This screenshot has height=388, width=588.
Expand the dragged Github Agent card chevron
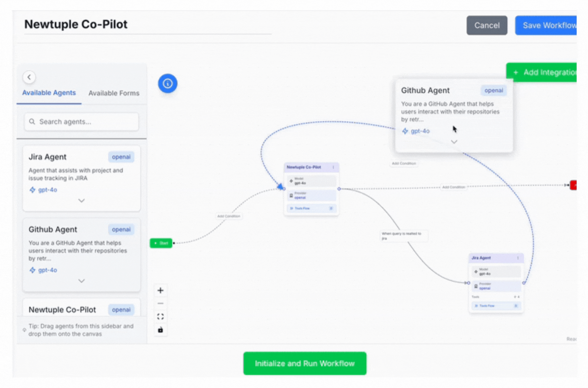click(454, 142)
